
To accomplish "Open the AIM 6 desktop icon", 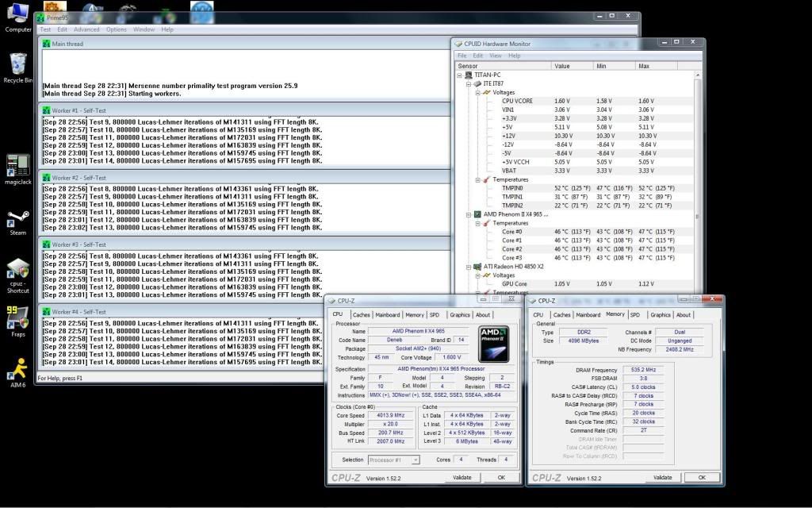I will 17,369.
